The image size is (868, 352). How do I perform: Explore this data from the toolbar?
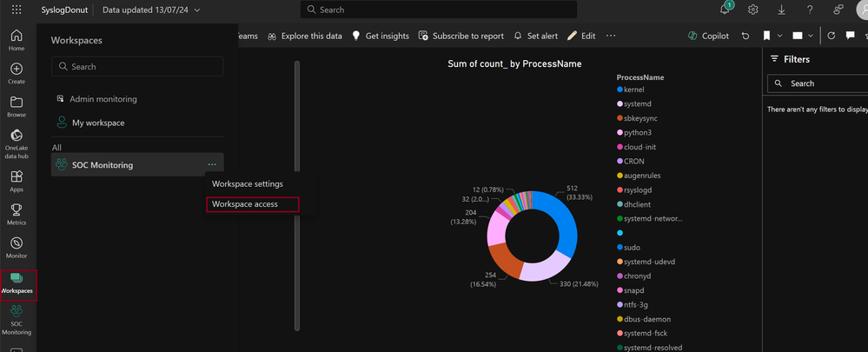[305, 36]
